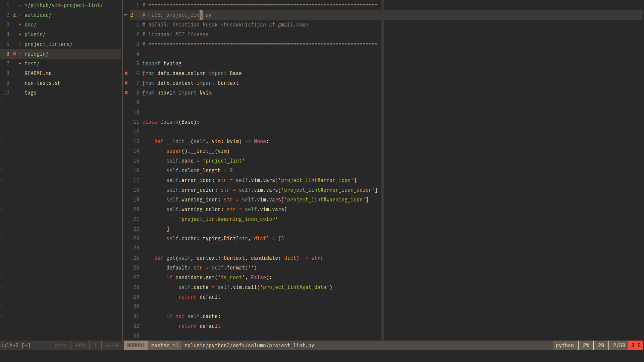The width and height of the screenshot is (644, 362).
Task: Click the defx label in sidebar statusline
Action: [61, 346]
